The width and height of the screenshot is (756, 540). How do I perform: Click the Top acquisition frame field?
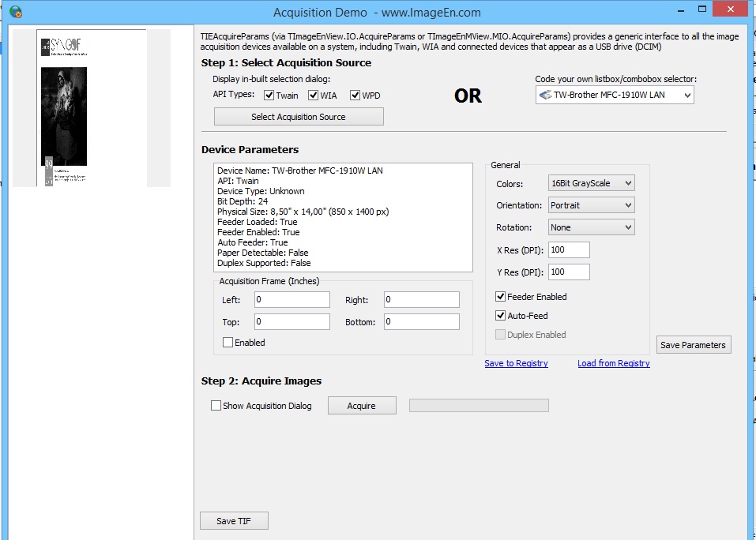[292, 322]
